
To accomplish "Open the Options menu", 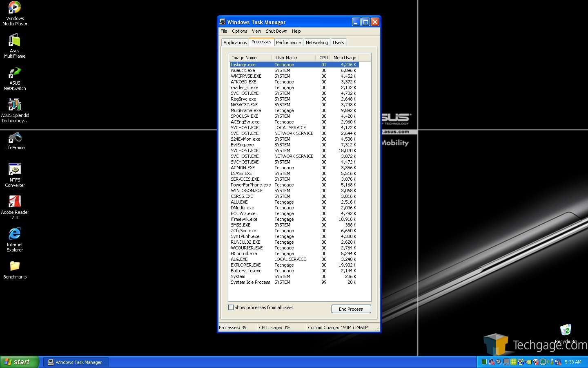I will tap(239, 31).
